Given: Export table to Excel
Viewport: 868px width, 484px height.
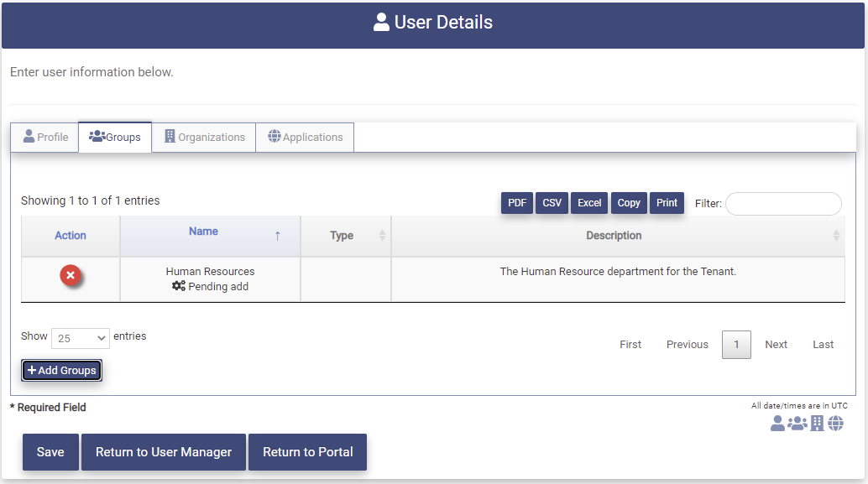Looking at the screenshot, I should coord(589,203).
